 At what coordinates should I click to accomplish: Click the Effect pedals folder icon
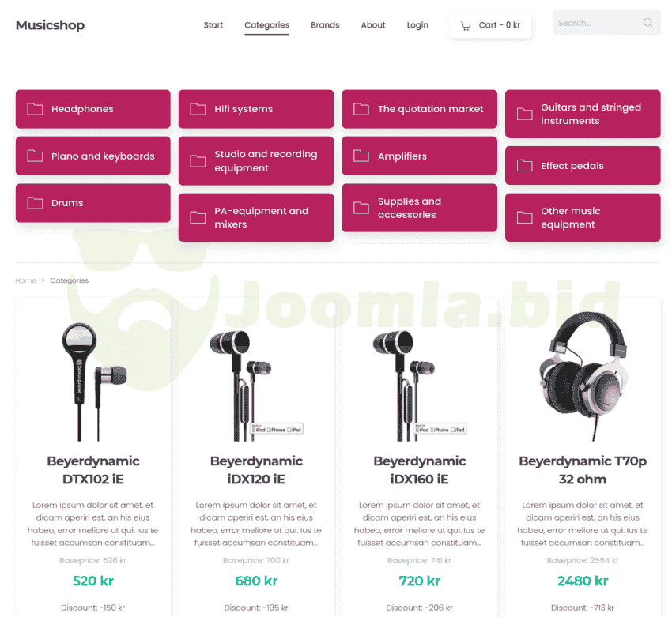[x=524, y=165]
